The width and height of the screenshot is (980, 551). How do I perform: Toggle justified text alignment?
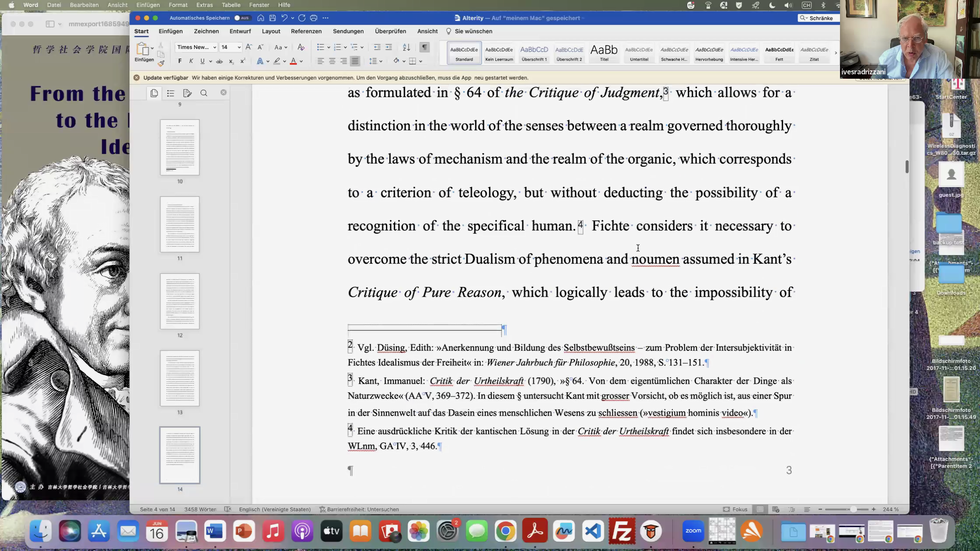click(x=355, y=61)
